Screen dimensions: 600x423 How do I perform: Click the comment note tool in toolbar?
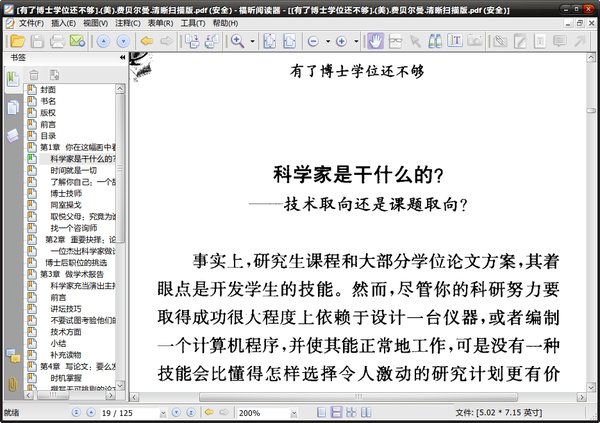click(x=559, y=41)
